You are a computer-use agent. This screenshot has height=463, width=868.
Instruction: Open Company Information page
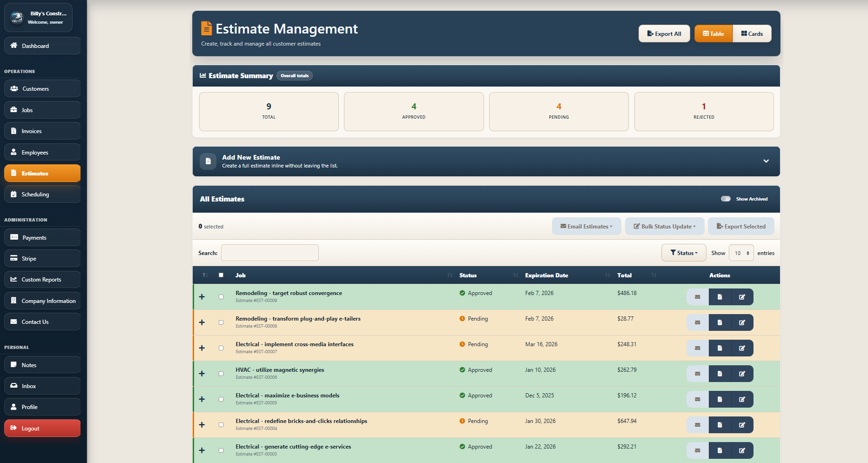[x=42, y=301]
